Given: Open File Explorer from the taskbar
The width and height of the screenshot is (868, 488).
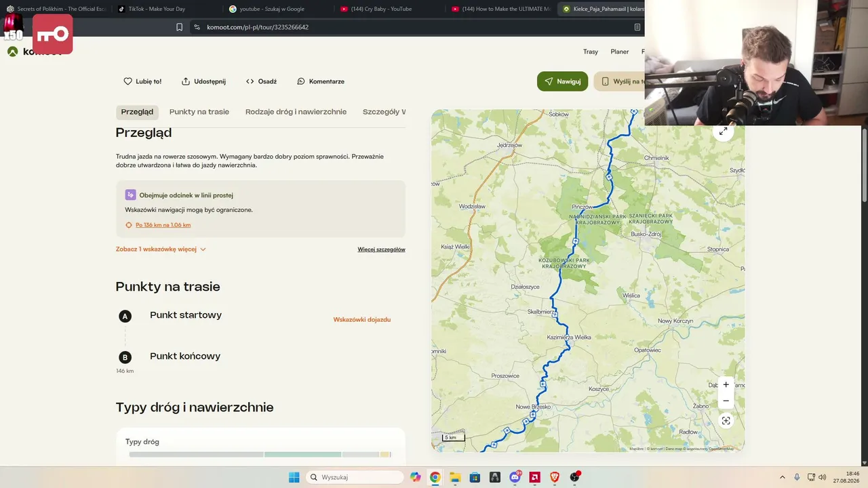Looking at the screenshot, I should [455, 477].
